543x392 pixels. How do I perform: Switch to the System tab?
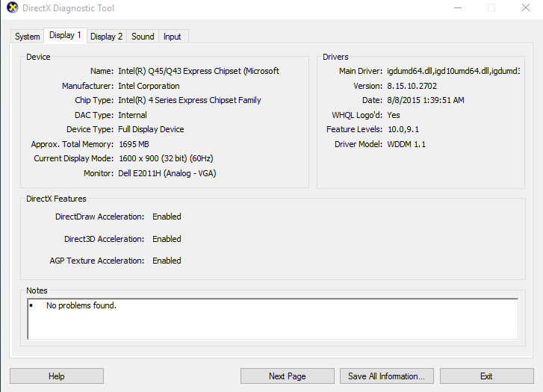(28, 37)
